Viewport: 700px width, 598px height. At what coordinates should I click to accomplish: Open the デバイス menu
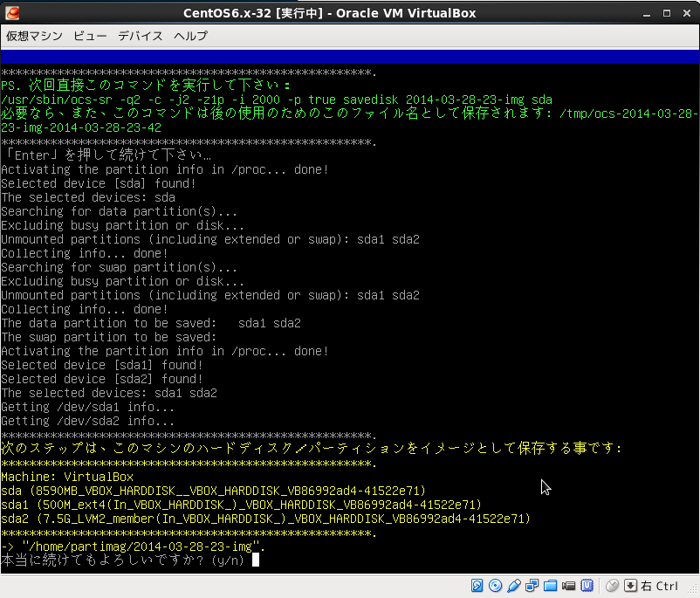tap(140, 36)
